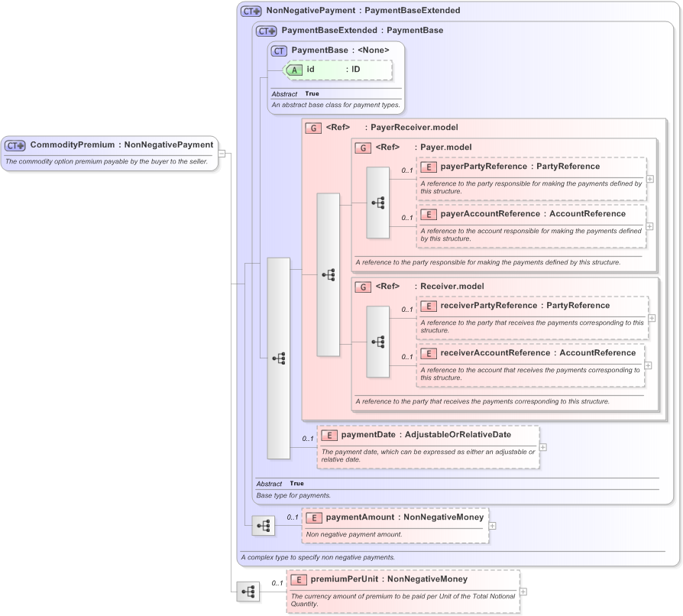Click the commodity option premium description text

coord(107,161)
